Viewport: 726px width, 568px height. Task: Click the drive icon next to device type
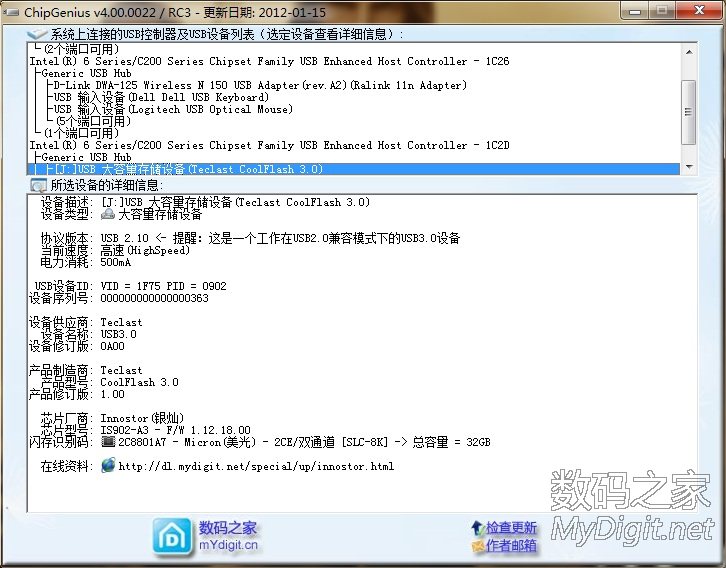click(108, 214)
